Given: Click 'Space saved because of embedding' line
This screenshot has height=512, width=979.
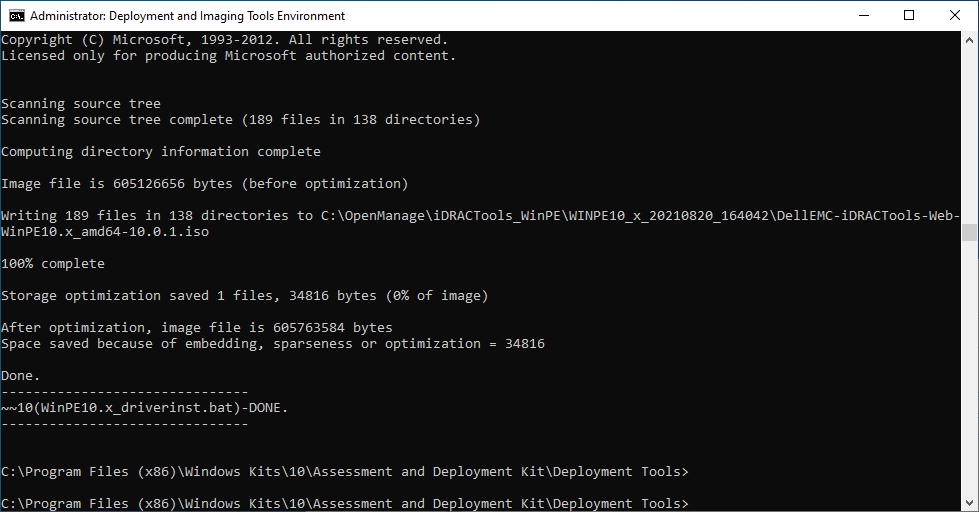Looking at the screenshot, I should coord(273,343).
